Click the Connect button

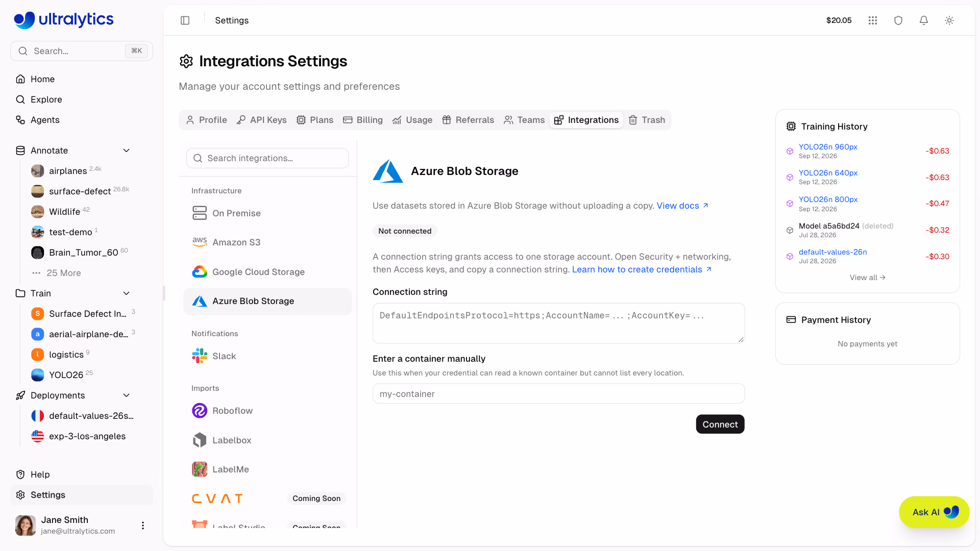(x=720, y=424)
